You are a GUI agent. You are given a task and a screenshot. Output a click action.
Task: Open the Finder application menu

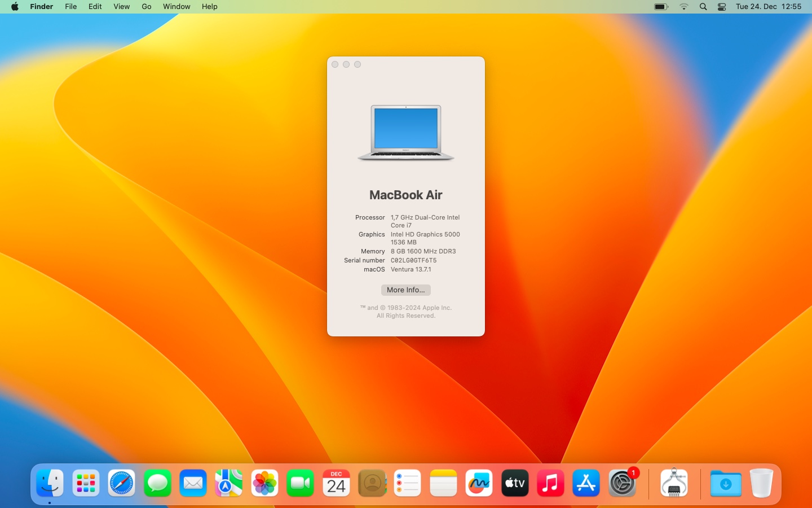pos(42,7)
